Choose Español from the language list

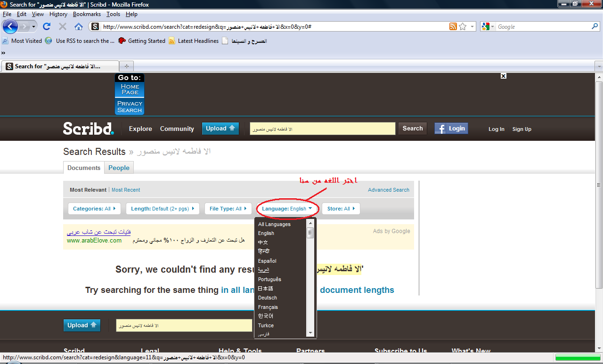pos(267,261)
